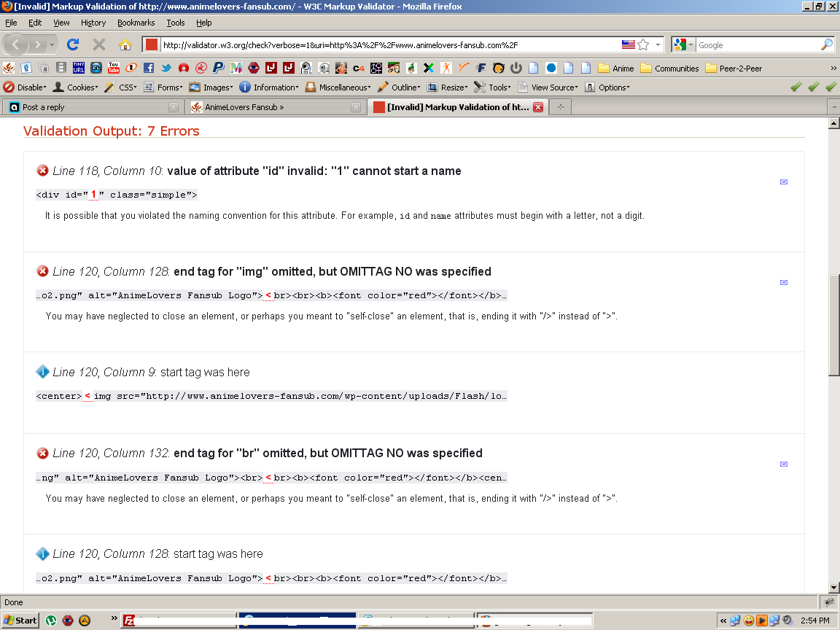Viewport: 840px width, 630px height.
Task: Go to the home page
Action: point(125,44)
